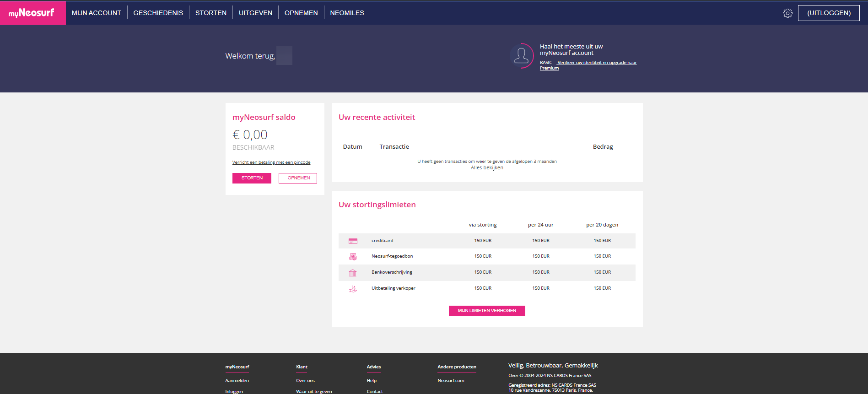
Task: Open the 'Over ons' footer link
Action: coord(305,381)
